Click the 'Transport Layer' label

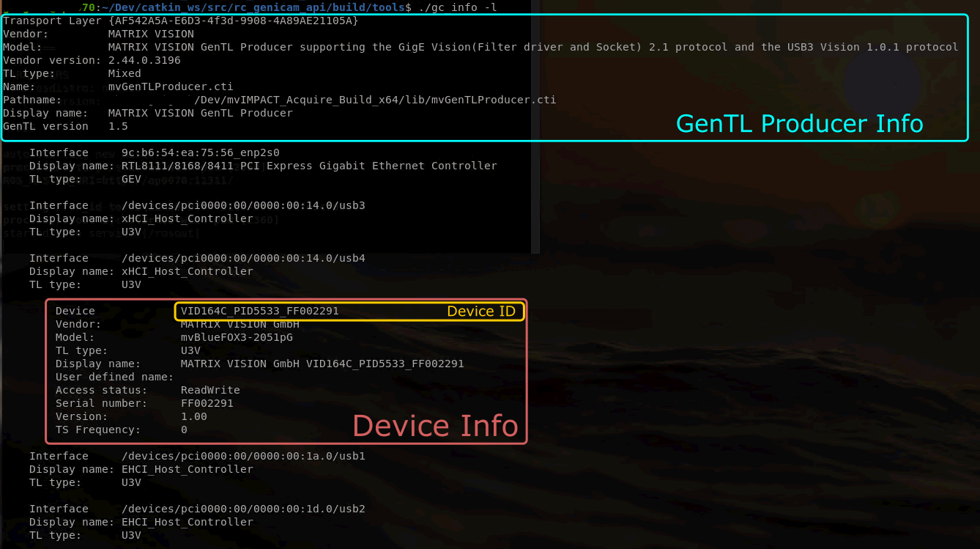[x=52, y=21]
